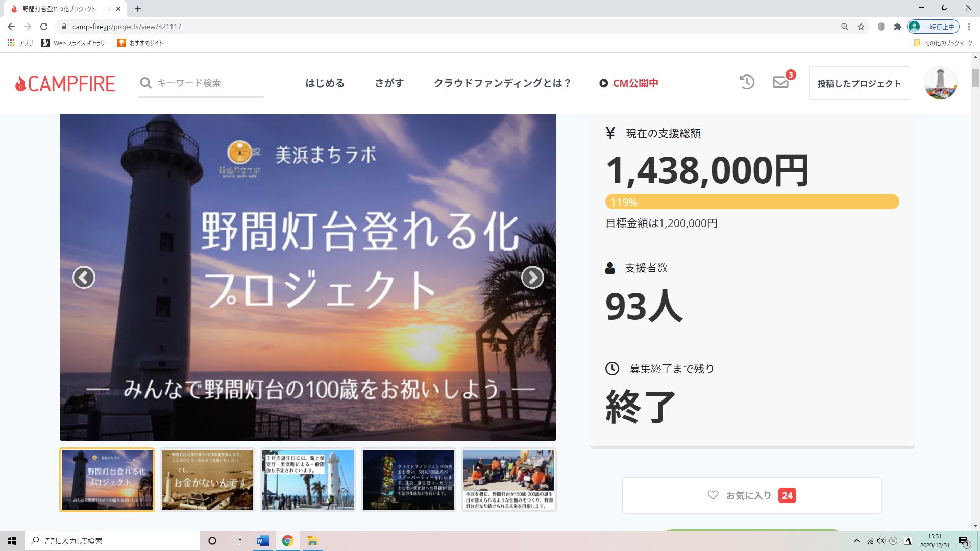Open the Chrome three-dot menu
980x551 pixels.
(x=969, y=27)
